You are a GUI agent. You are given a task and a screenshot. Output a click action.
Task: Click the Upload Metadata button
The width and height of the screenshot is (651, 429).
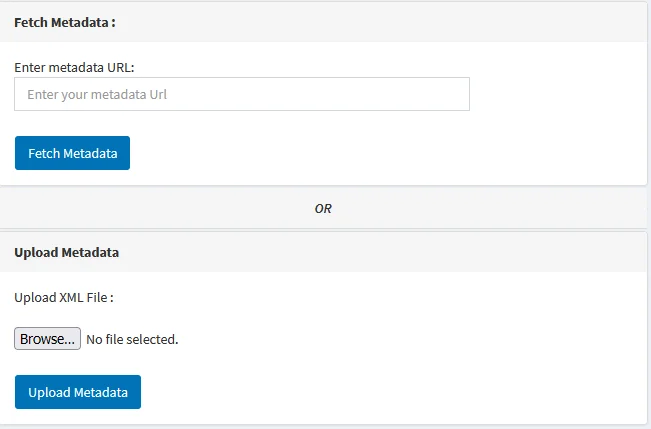coord(78,392)
